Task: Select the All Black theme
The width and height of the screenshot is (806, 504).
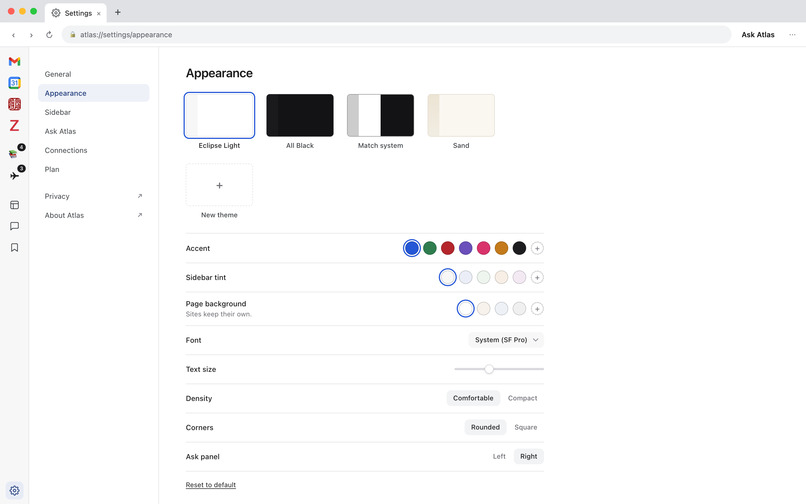Action: point(300,115)
